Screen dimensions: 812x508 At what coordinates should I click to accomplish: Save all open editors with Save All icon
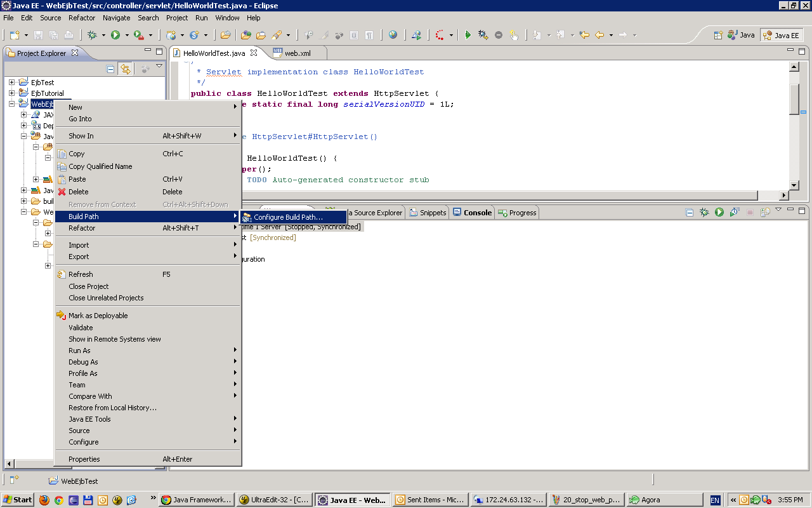coord(52,35)
